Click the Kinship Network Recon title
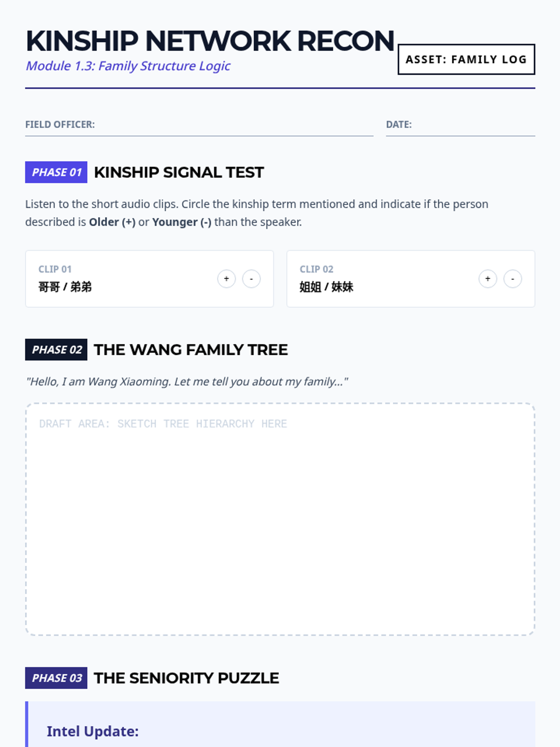 coord(210,41)
